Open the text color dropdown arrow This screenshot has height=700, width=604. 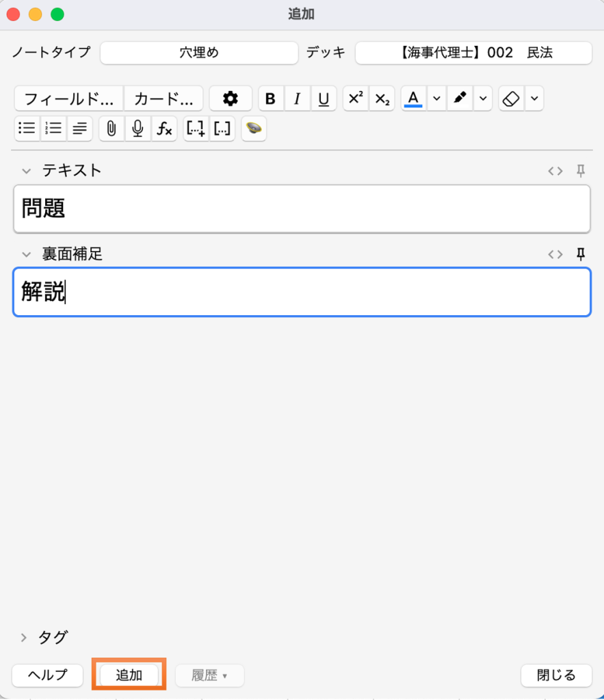click(436, 99)
